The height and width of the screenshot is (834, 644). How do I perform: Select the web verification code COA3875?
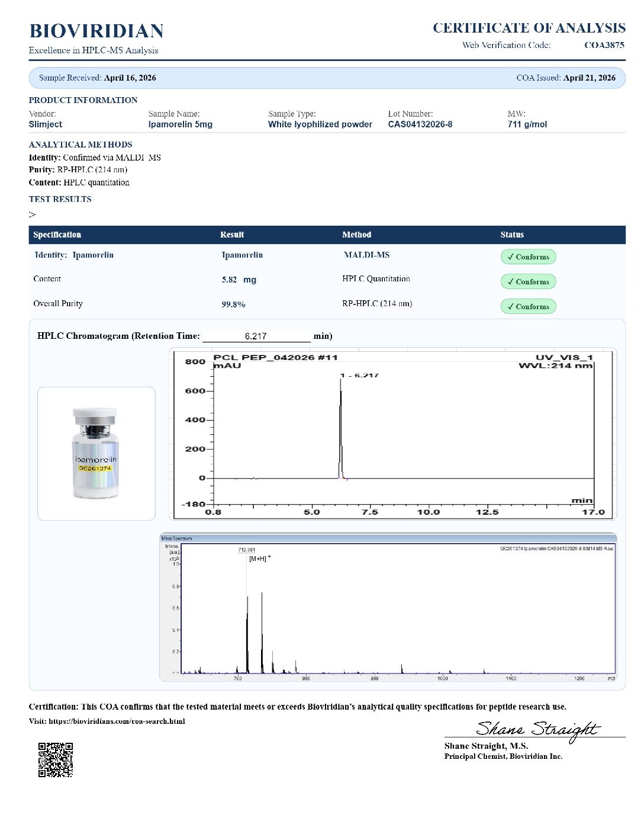(604, 45)
